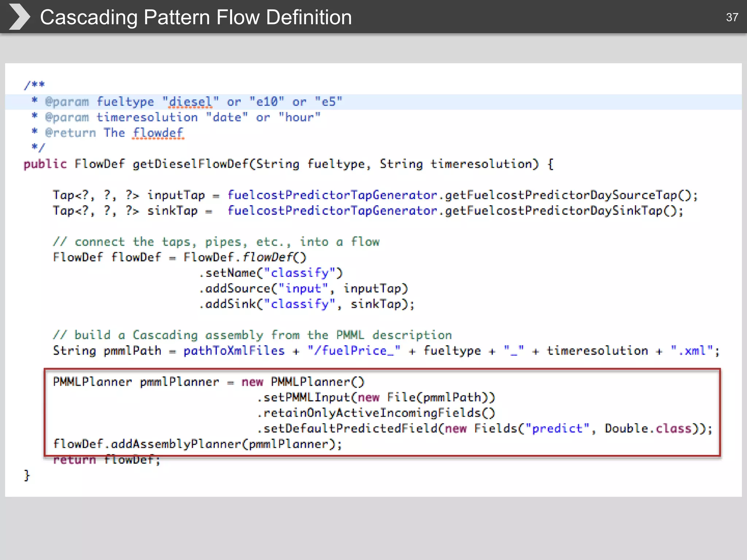Click the comment about building a Cascading assembly
Viewport: 747px width, 560px height.
coord(252,335)
